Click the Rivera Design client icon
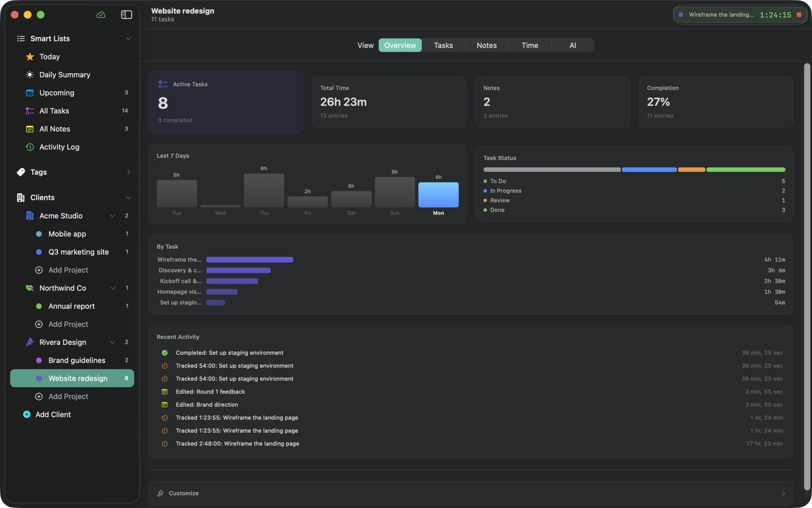This screenshot has width=812, height=508. pos(30,342)
